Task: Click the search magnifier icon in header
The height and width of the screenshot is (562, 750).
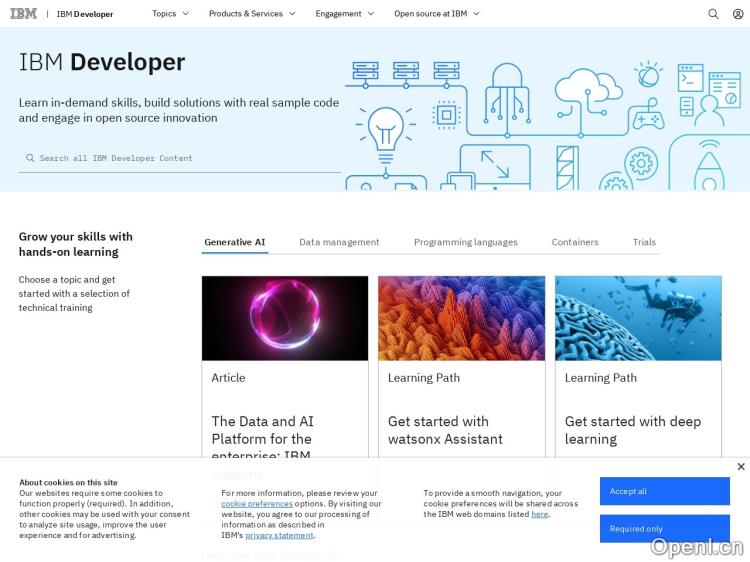Action: (x=713, y=14)
